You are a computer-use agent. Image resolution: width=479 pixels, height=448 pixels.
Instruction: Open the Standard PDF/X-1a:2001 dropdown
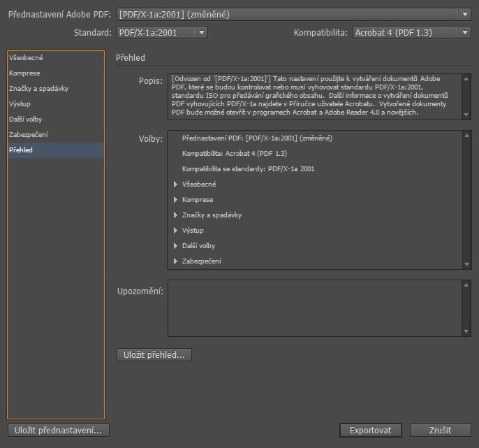[x=162, y=32]
